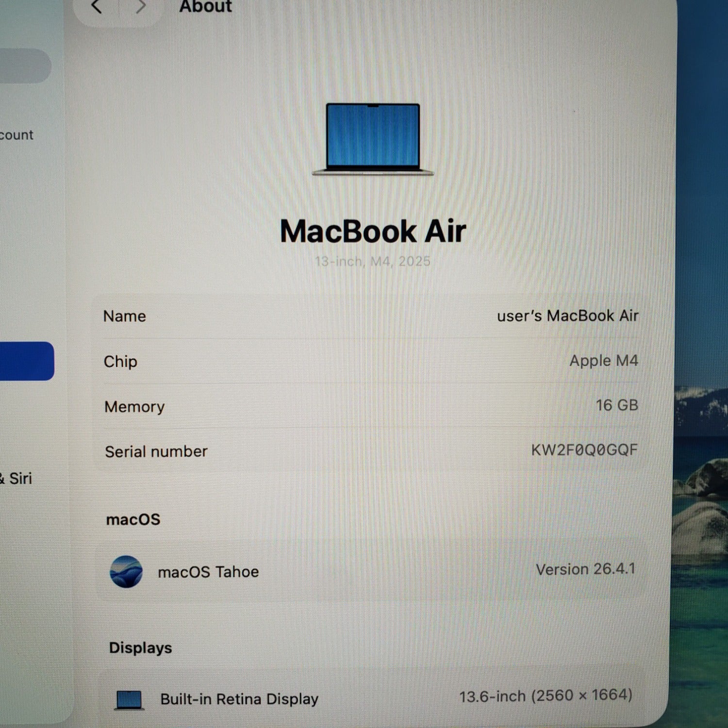Click the "macOS" section heading
Screen dimensions: 728x728
(133, 520)
